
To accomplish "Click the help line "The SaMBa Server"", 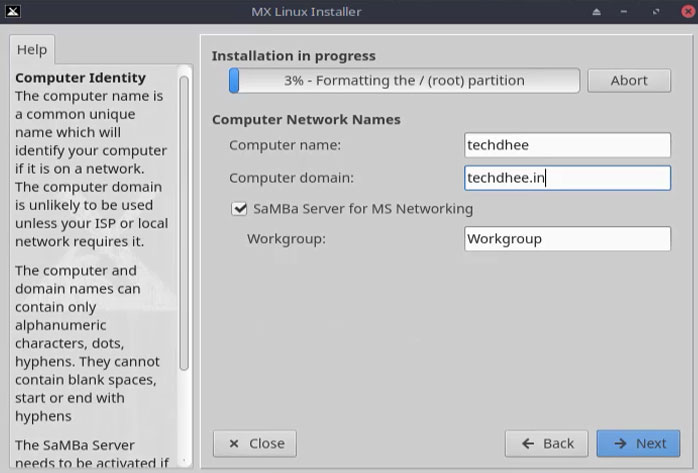I will pyautogui.click(x=75, y=445).
